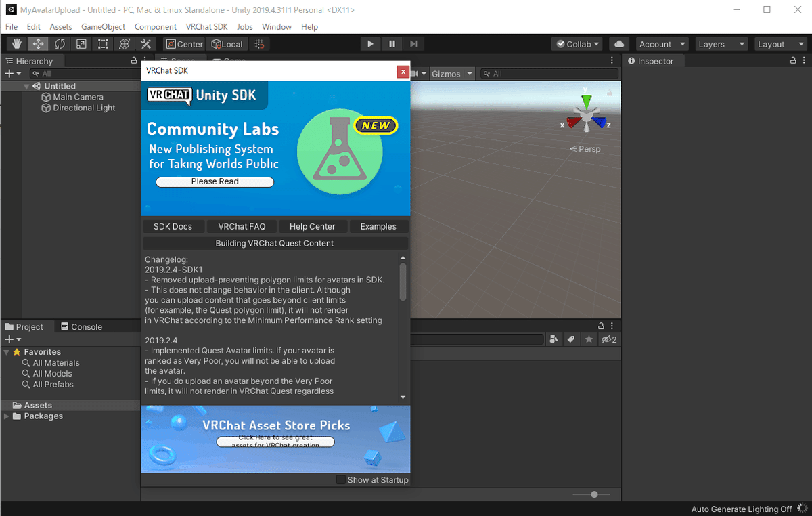Click the Search by Type icon
Screen dimensions: 812x516
[x=554, y=339]
